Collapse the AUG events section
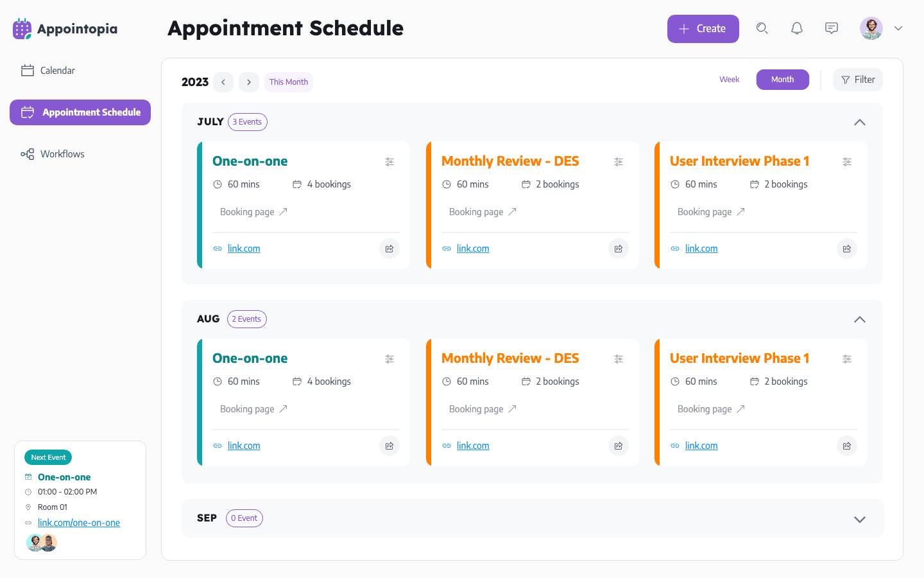Image resolution: width=924 pixels, height=578 pixels. click(860, 319)
